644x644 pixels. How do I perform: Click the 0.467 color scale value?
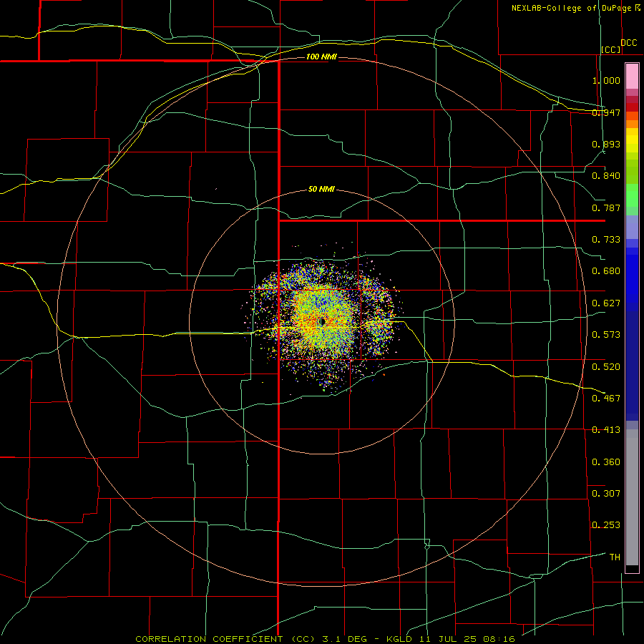606,399
